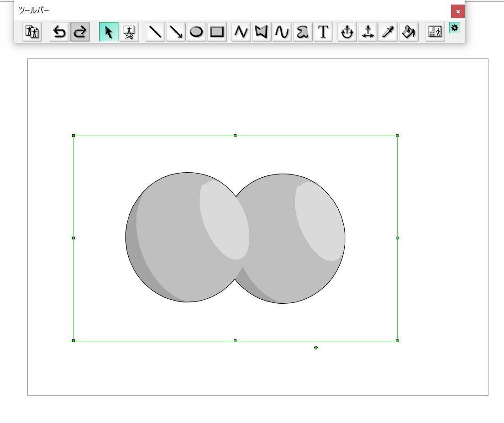
Task: Click the figure paste icon at toolbar start
Action: [32, 32]
